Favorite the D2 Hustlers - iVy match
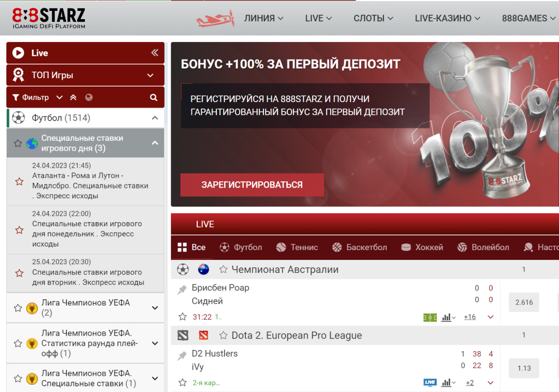 (183, 383)
